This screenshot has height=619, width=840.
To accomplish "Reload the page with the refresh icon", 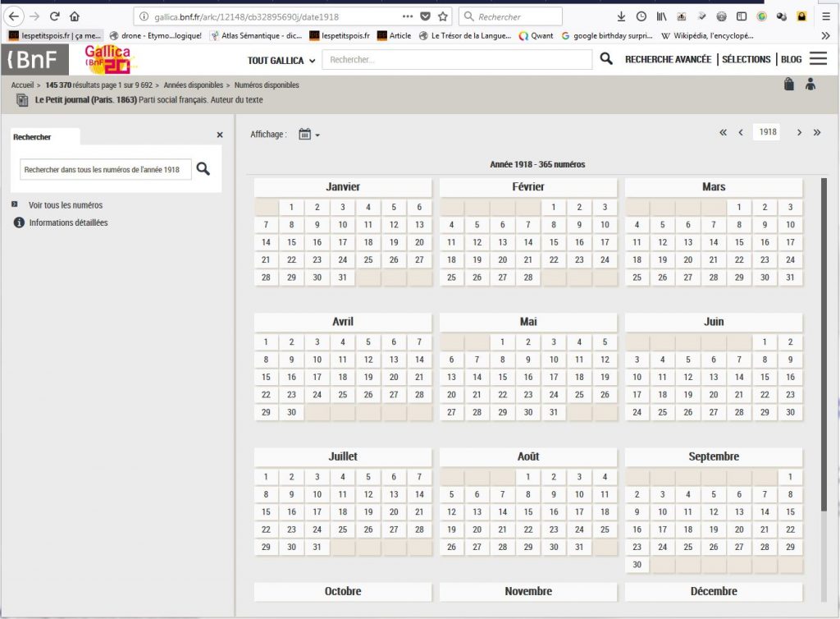I will point(55,16).
